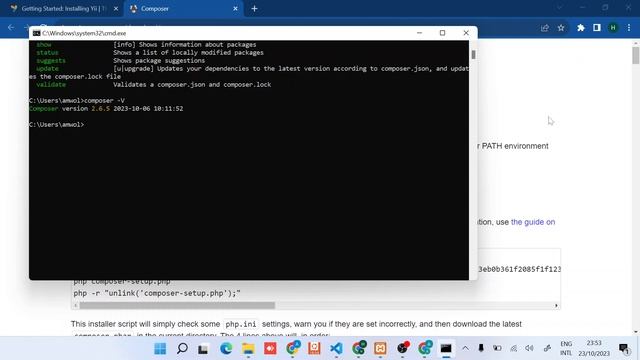
Task: Click the cmd.exe title bar icon
Action: (x=36, y=33)
